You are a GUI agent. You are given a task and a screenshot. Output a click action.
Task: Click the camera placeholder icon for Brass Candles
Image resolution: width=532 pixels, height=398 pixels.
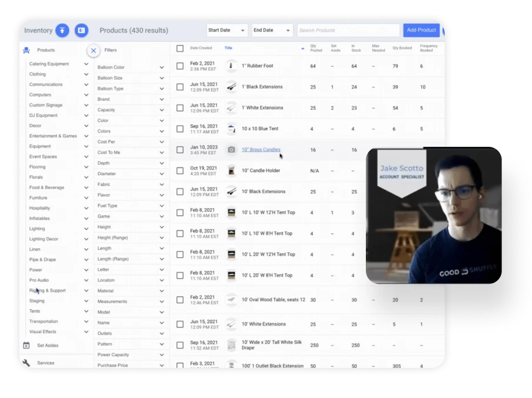coord(232,150)
